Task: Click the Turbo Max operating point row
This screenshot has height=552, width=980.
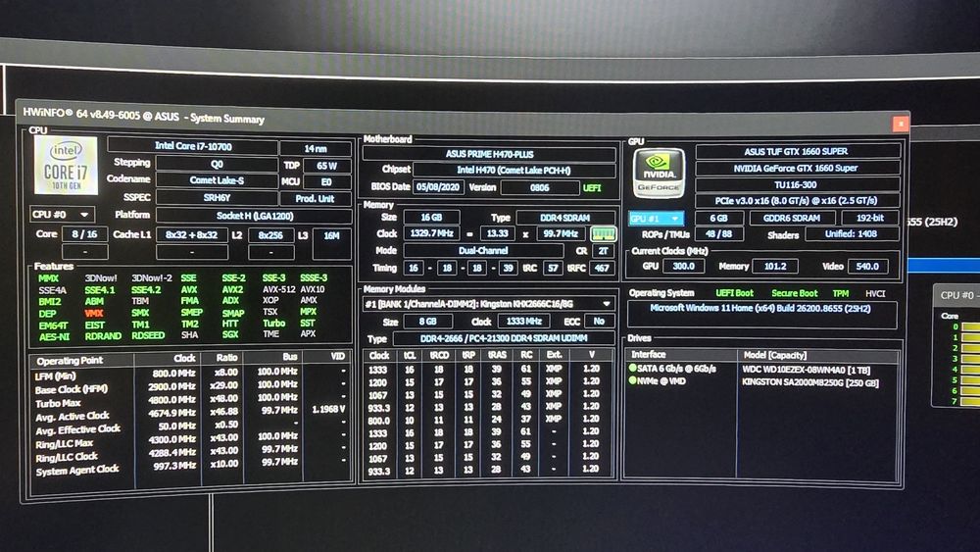Action: tap(191, 400)
